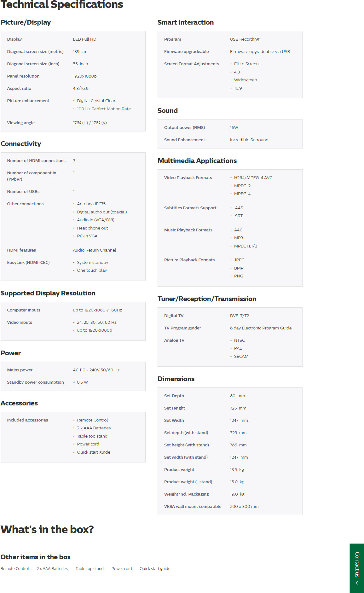
Task: Click the Quick start guide box item
Action: tap(155, 569)
